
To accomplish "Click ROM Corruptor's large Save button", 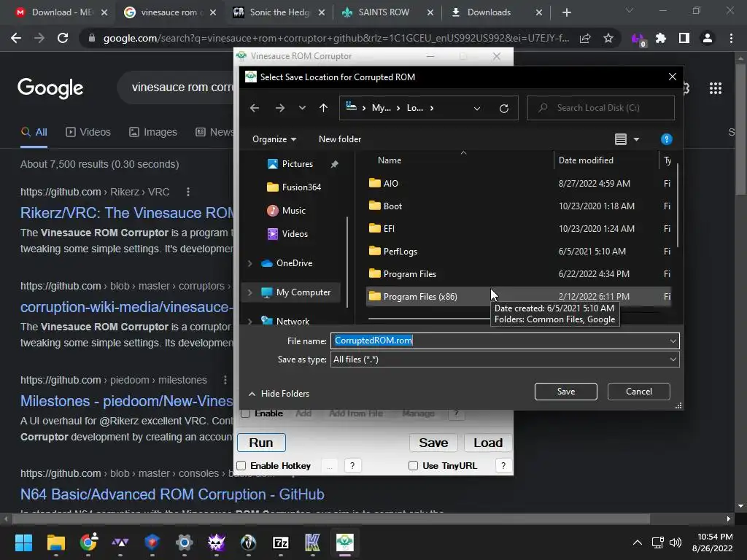I will tap(433, 443).
